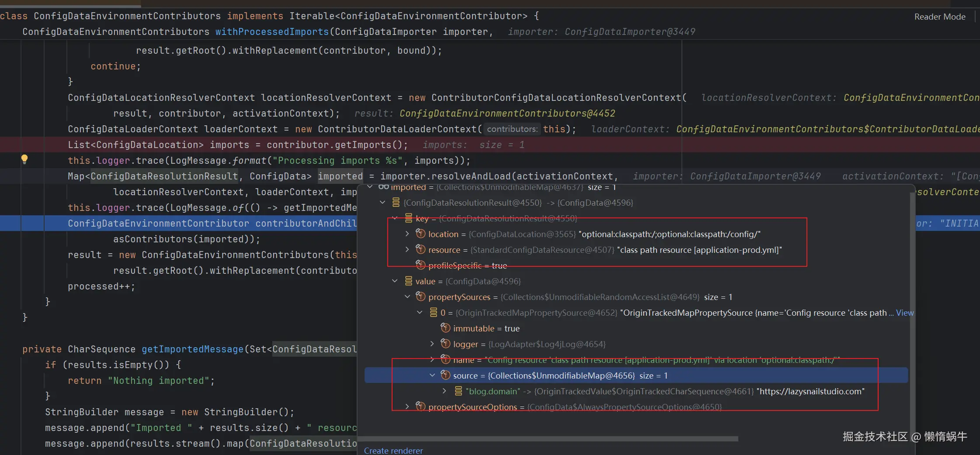Click the ConfigDataImporter@3449 hint on the sticky line
The height and width of the screenshot is (455, 980).
click(630, 32)
